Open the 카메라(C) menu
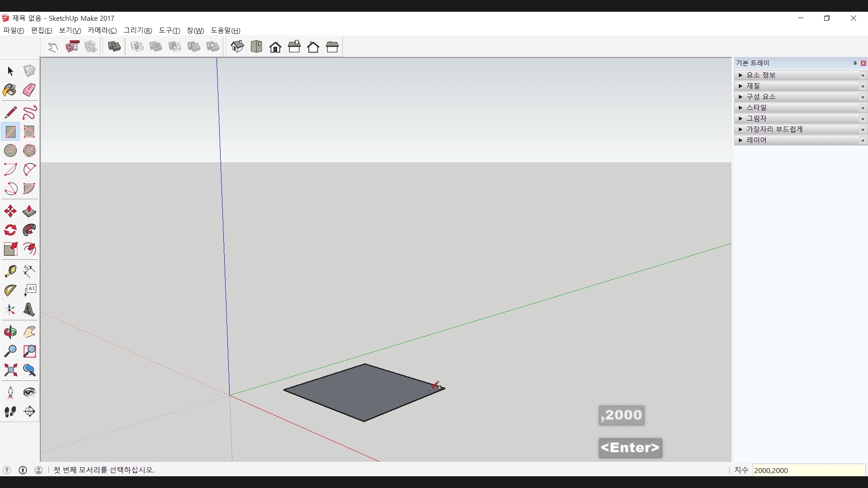This screenshot has width=868, height=488. [102, 30]
